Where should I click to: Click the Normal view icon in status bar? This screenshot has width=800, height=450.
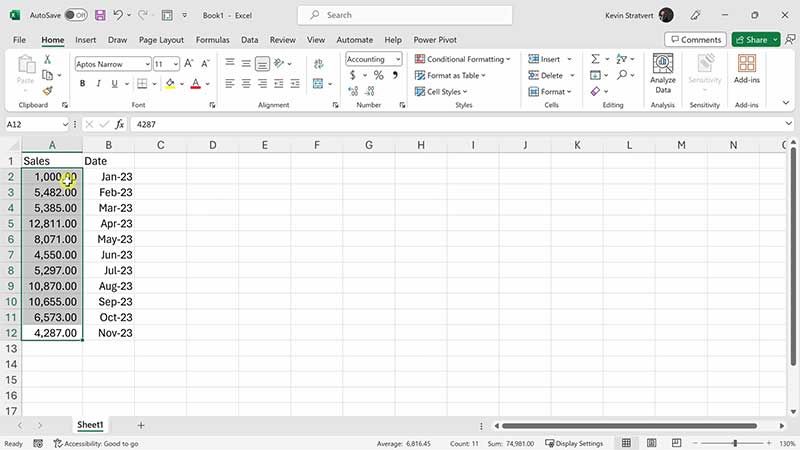[626, 443]
